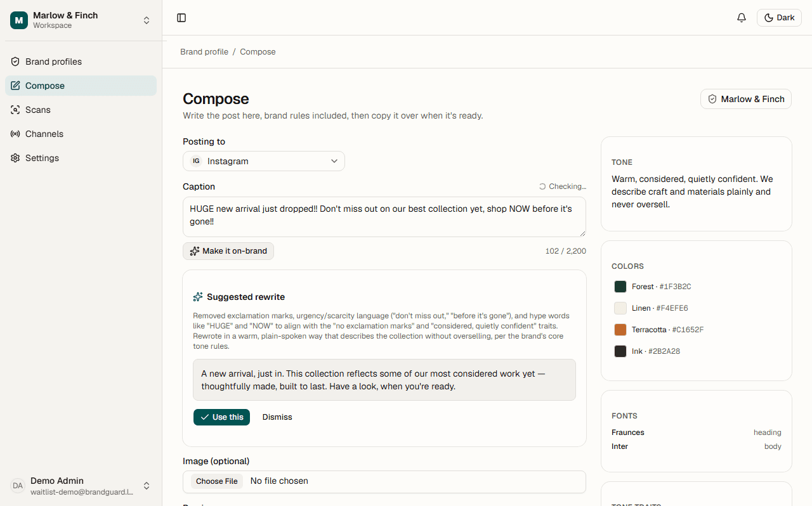The width and height of the screenshot is (812, 506).
Task: Open the Compose sidebar item
Action: pyautogui.click(x=81, y=86)
